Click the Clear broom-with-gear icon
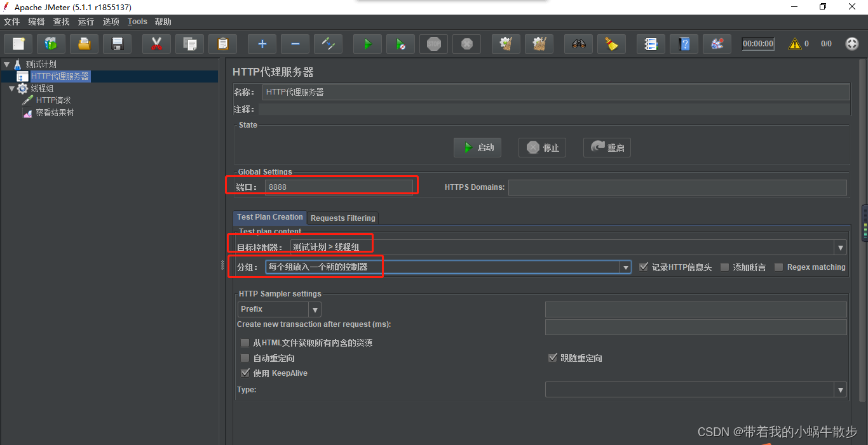 (506, 44)
